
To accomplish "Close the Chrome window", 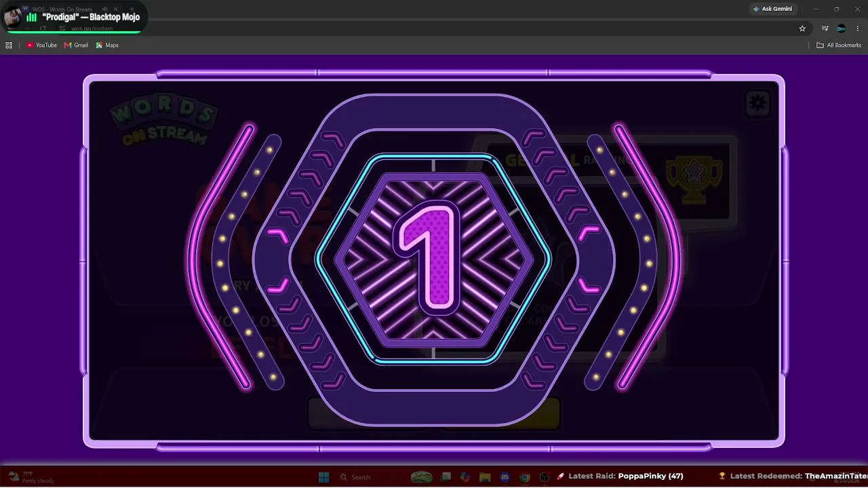I will coord(857,9).
